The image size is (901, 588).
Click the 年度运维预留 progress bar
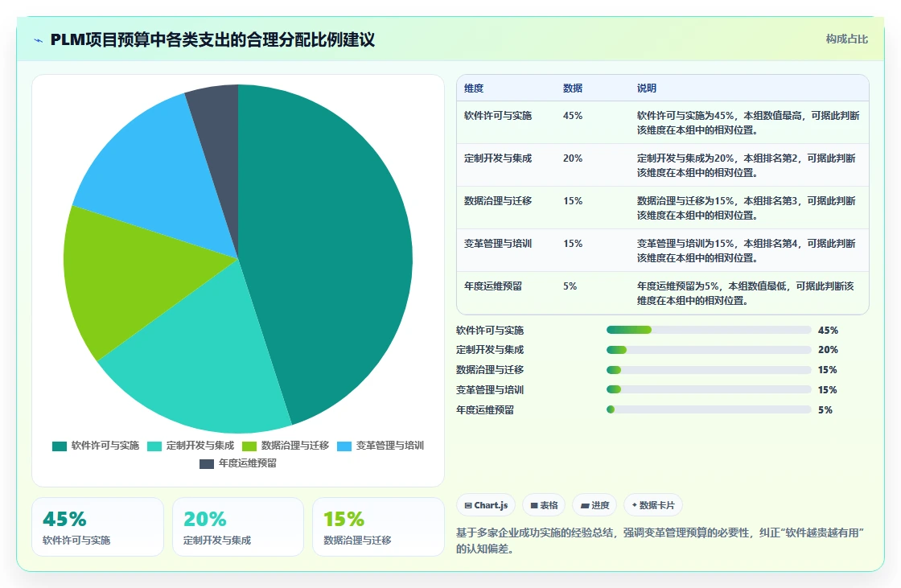coord(709,409)
